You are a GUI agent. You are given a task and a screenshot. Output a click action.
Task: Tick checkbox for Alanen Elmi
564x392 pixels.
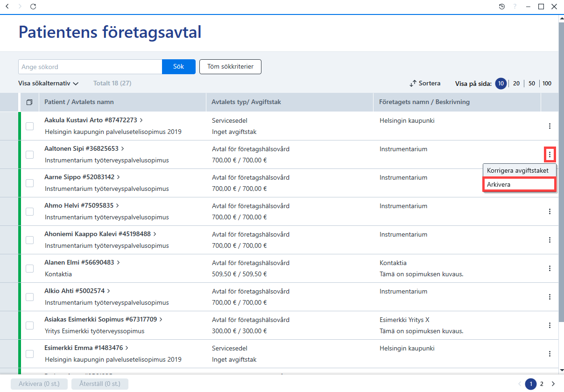[x=29, y=268]
